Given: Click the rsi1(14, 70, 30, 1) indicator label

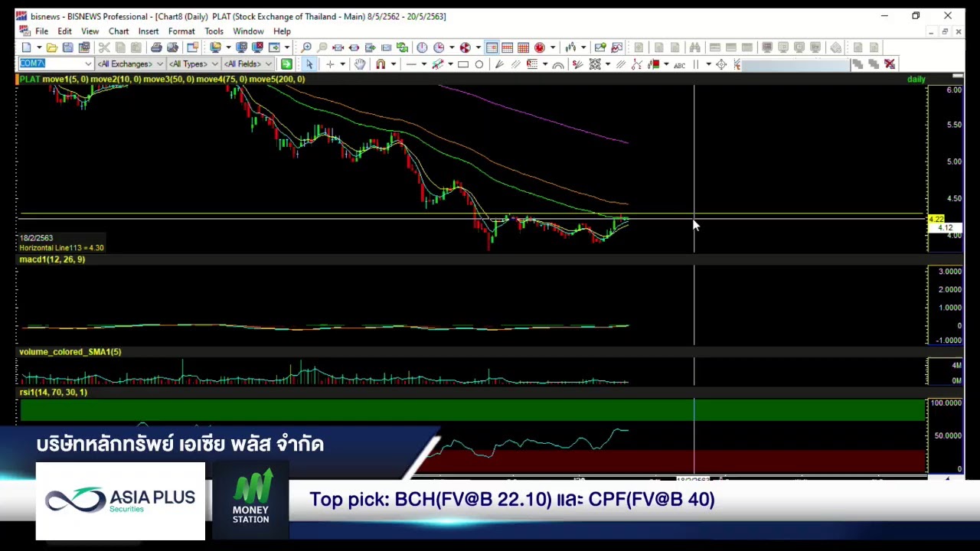Looking at the screenshot, I should [54, 393].
